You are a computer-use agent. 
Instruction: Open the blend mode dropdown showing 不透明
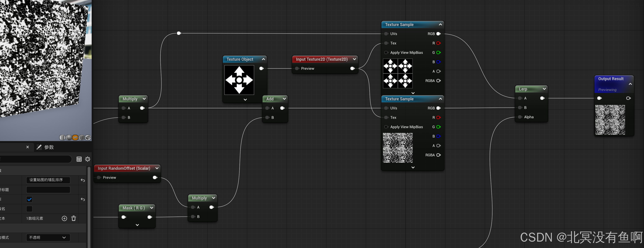(x=48, y=237)
